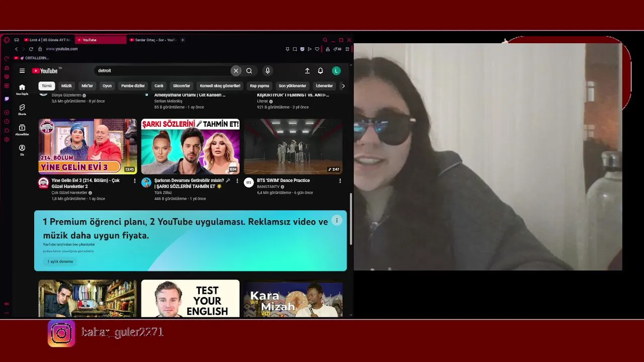Go back with the browser back arrow

16,49
